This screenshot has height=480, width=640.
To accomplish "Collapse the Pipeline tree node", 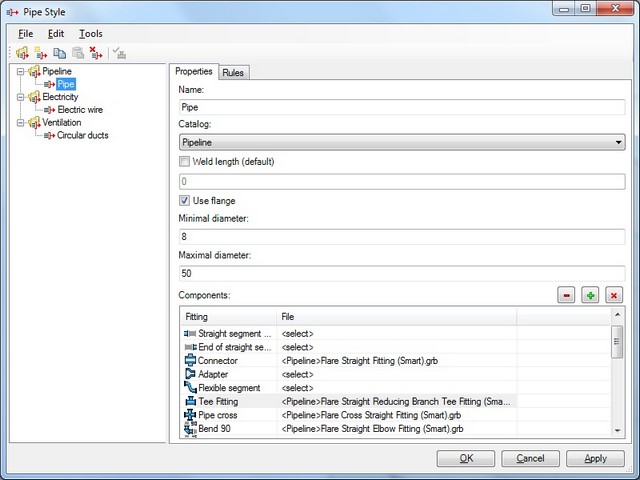I will point(20,72).
